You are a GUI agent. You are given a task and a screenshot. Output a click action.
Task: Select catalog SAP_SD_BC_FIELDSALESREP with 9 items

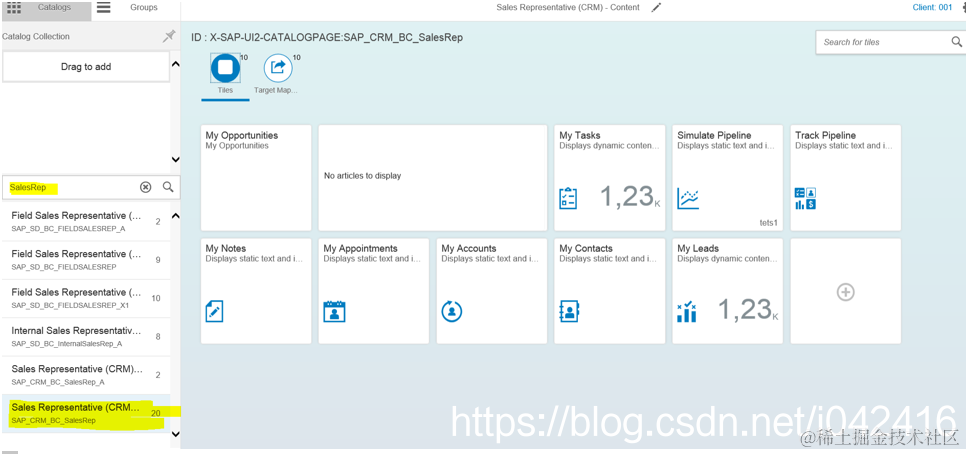pyautogui.click(x=86, y=259)
